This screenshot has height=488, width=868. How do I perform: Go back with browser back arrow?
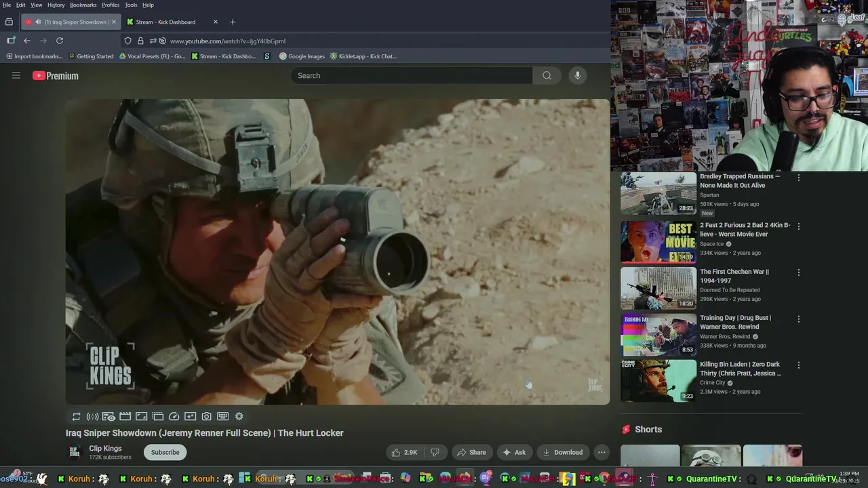click(x=27, y=41)
